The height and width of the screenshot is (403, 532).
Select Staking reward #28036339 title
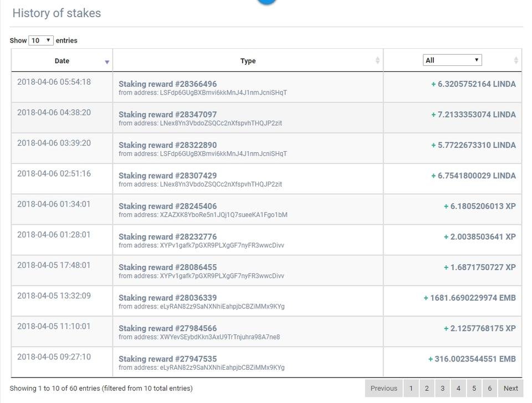(167, 298)
